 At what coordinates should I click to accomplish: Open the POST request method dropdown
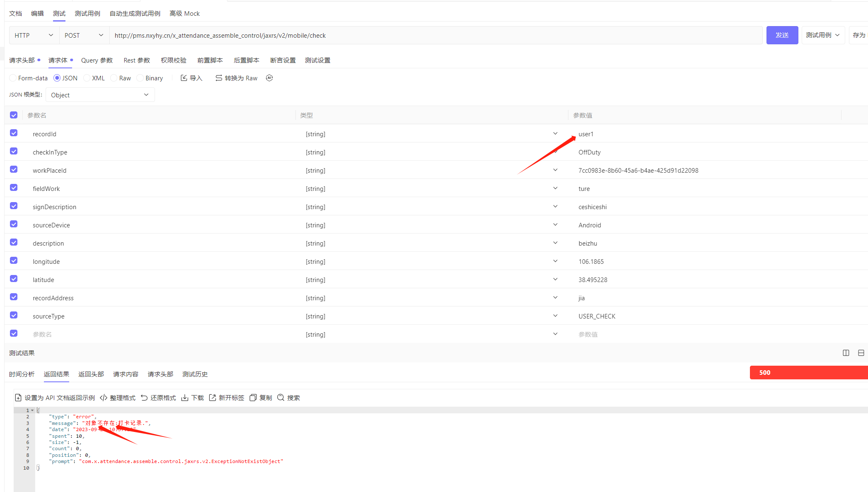[84, 35]
